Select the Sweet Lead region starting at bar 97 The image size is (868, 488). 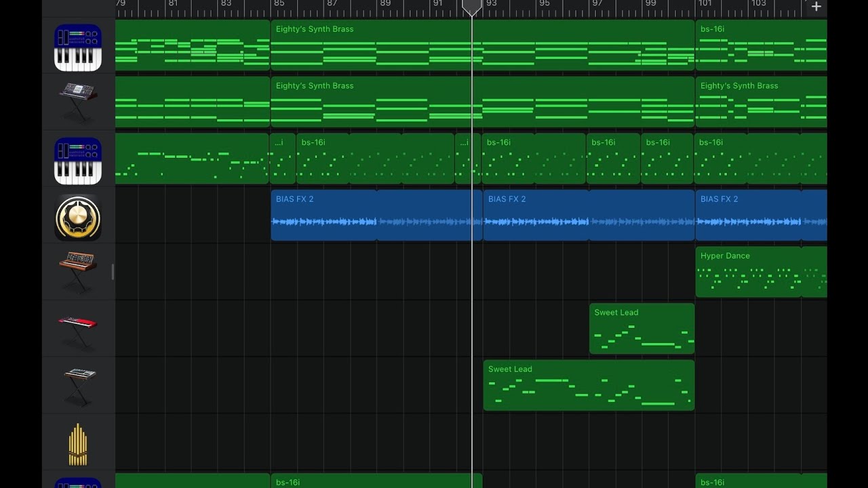[642, 329]
